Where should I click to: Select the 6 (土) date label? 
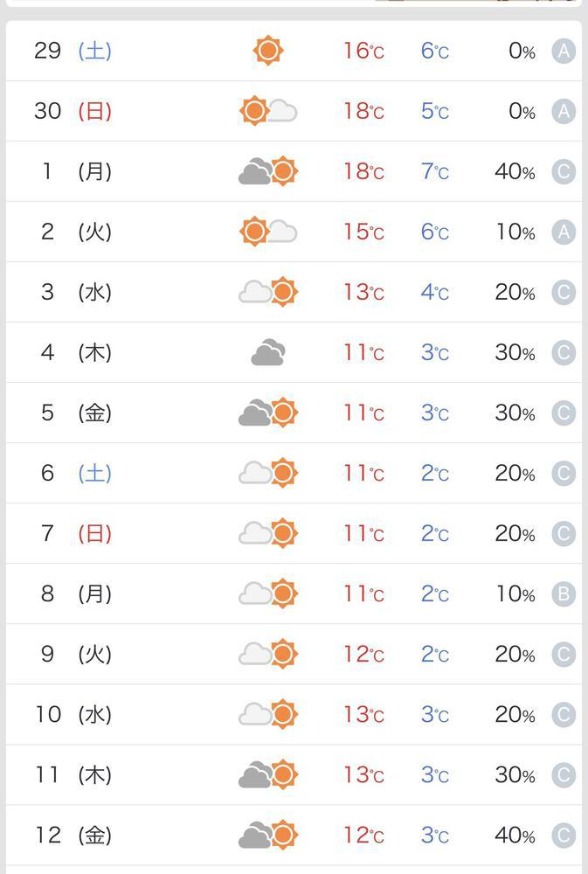(x=73, y=473)
